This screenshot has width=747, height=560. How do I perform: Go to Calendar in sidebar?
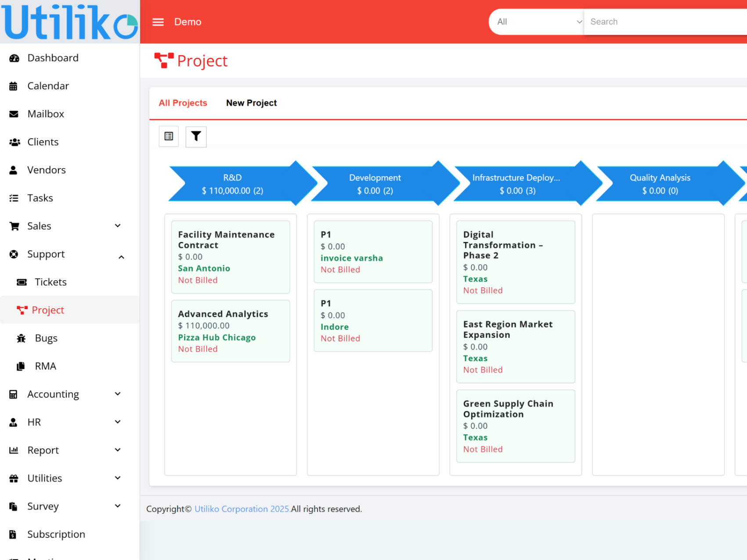pos(48,86)
